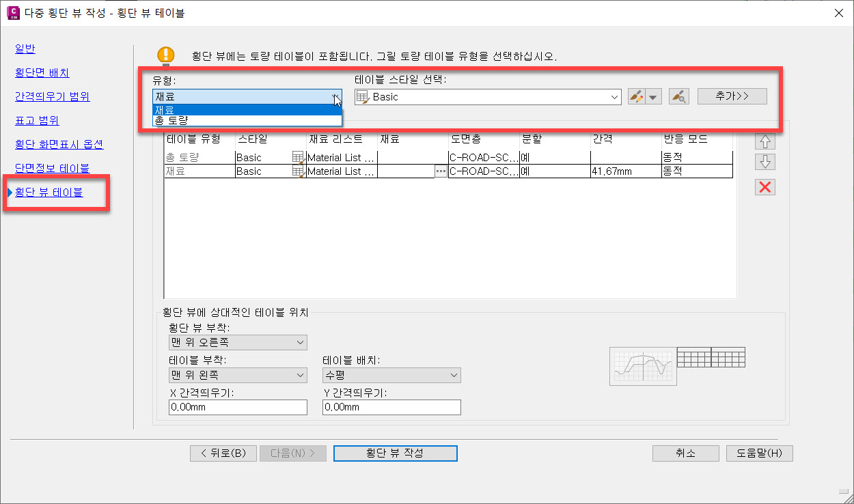Click the style picker magnifier icon
The width and height of the screenshot is (854, 504).
(678, 97)
